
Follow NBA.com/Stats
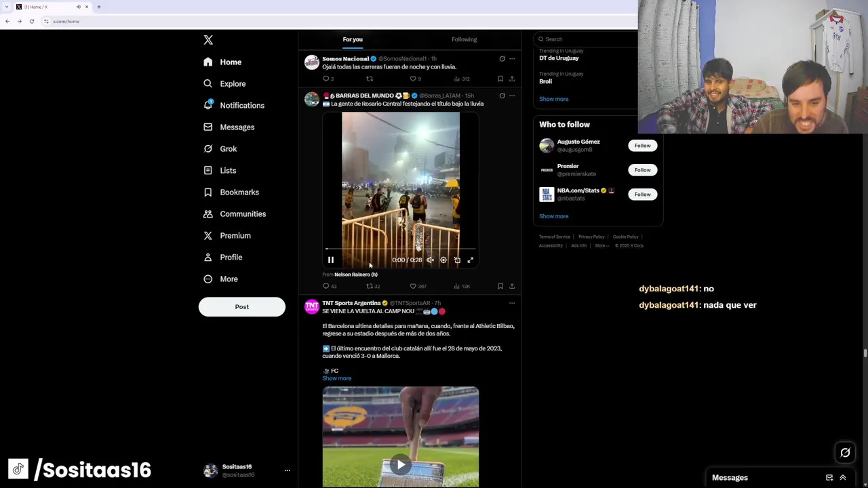pyautogui.click(x=642, y=195)
